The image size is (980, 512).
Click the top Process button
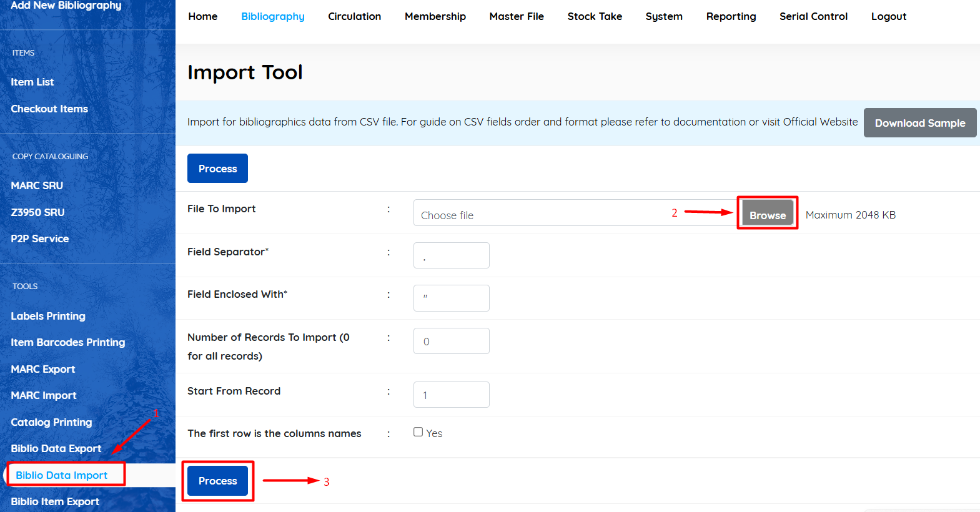217,169
